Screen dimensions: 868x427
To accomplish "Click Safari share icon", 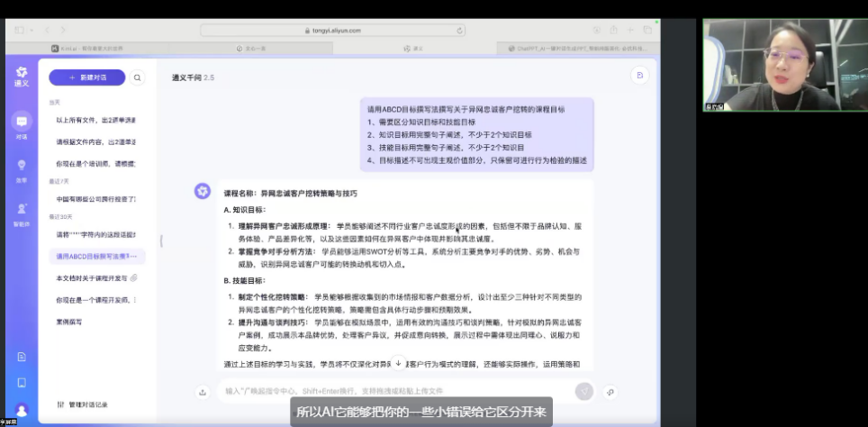I will [x=614, y=30].
